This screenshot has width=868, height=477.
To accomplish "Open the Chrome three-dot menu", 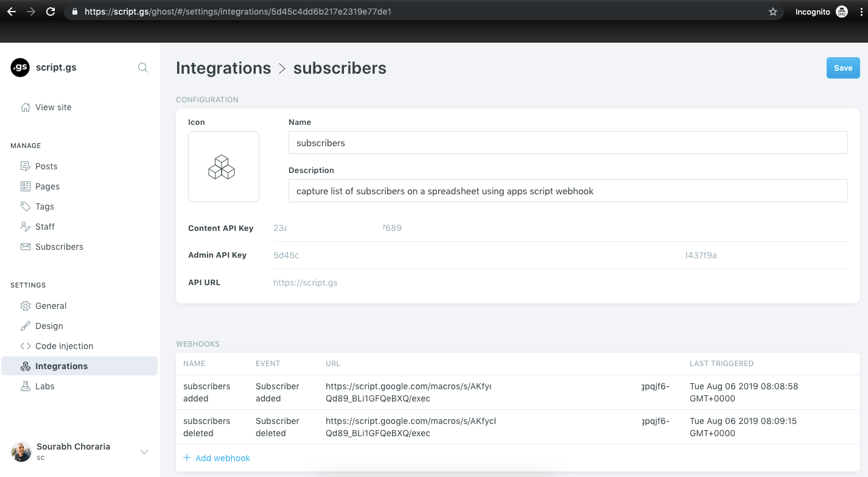I will click(861, 12).
